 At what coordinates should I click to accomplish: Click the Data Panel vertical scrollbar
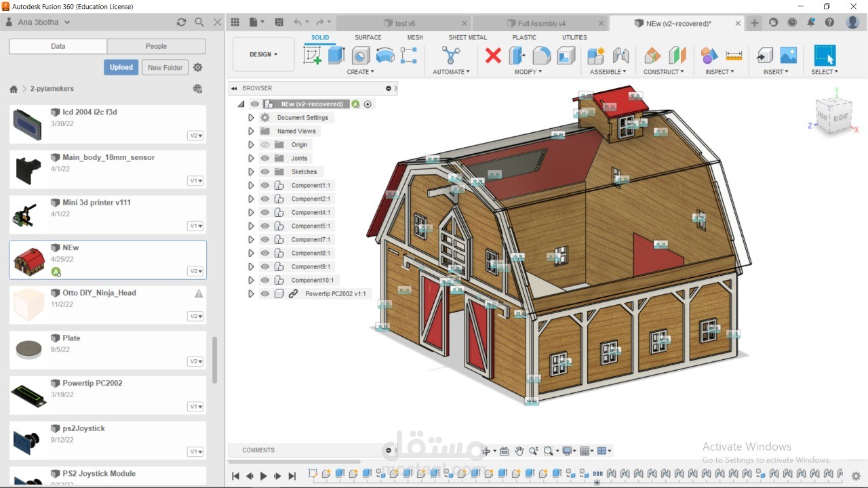pyautogui.click(x=215, y=359)
